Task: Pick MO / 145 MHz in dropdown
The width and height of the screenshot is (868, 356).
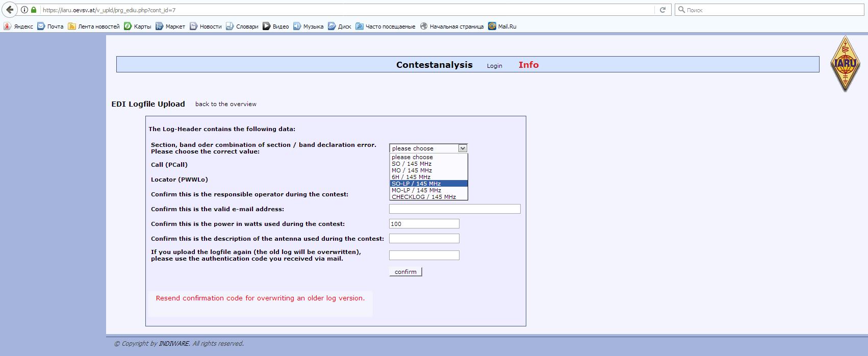Action: pyautogui.click(x=412, y=170)
